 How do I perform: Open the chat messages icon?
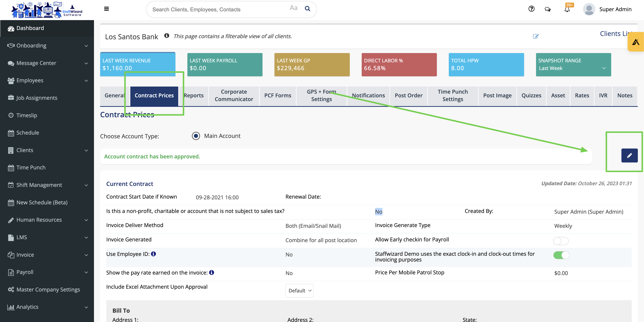click(x=547, y=9)
